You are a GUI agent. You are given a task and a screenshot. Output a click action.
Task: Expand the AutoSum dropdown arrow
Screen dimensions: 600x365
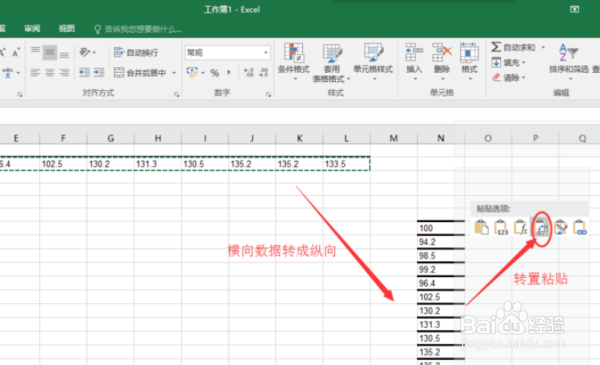(543, 47)
